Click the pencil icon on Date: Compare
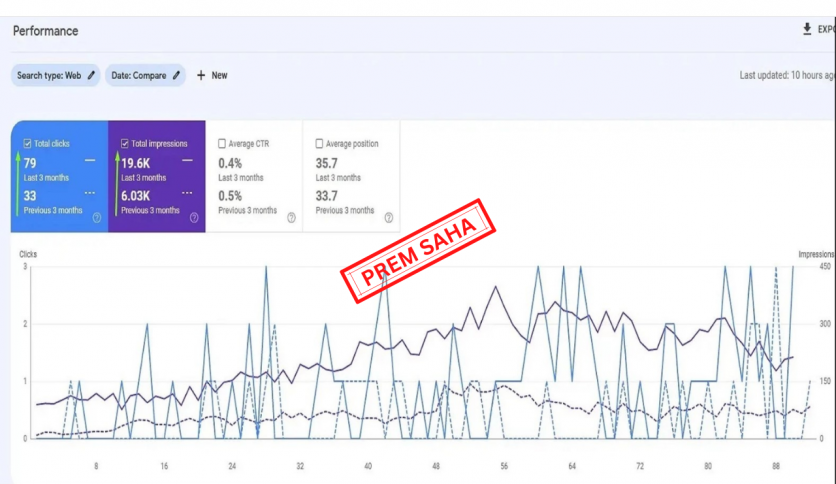 pyautogui.click(x=177, y=75)
